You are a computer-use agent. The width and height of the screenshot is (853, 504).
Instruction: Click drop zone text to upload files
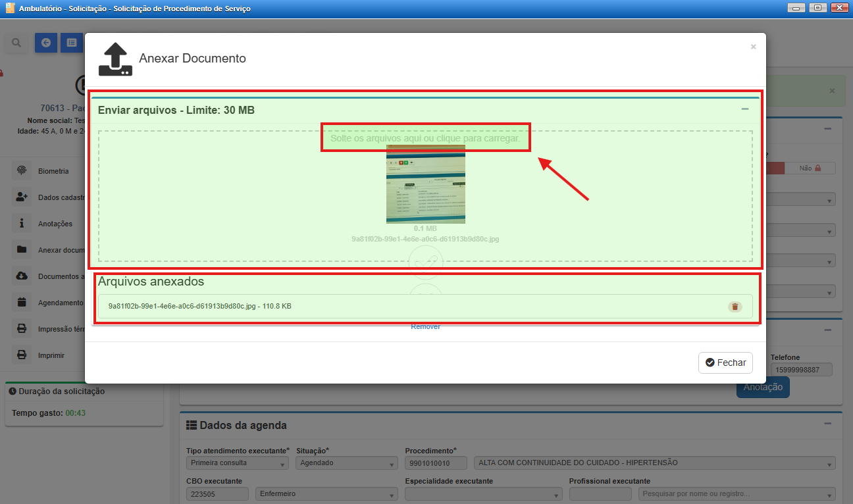tap(425, 139)
